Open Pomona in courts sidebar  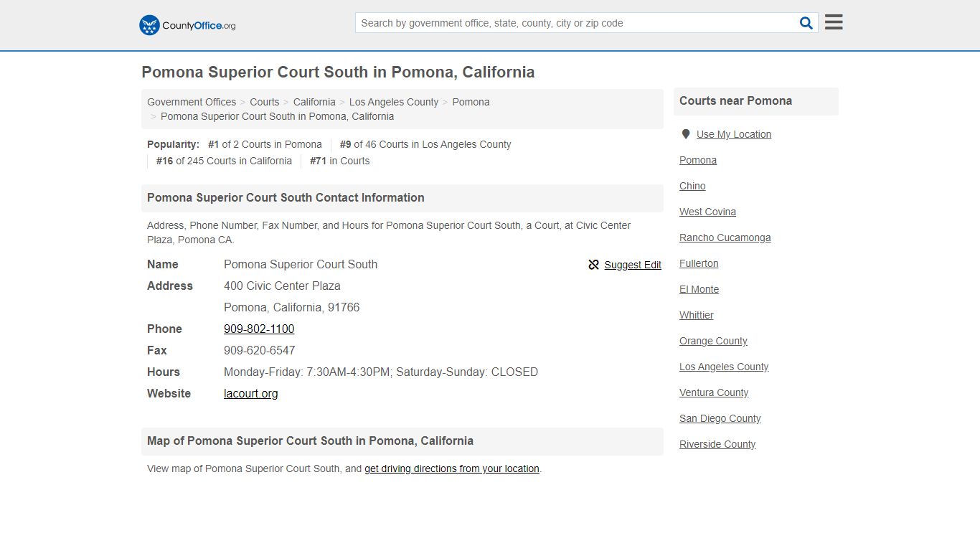698,160
